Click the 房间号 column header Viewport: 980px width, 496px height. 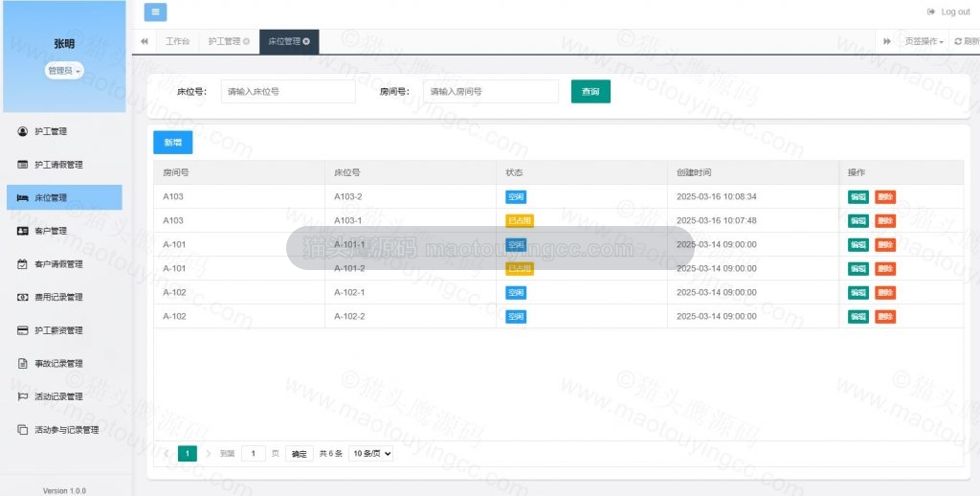click(239, 172)
